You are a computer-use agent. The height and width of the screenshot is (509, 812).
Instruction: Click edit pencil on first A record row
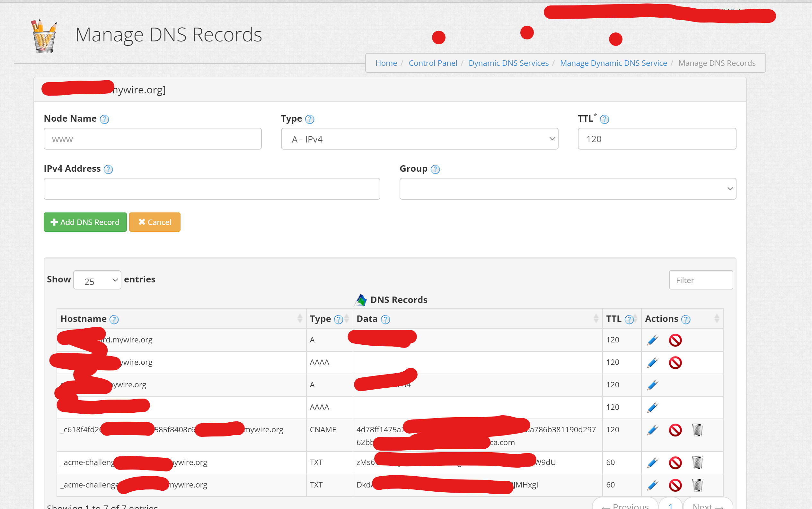(x=653, y=340)
